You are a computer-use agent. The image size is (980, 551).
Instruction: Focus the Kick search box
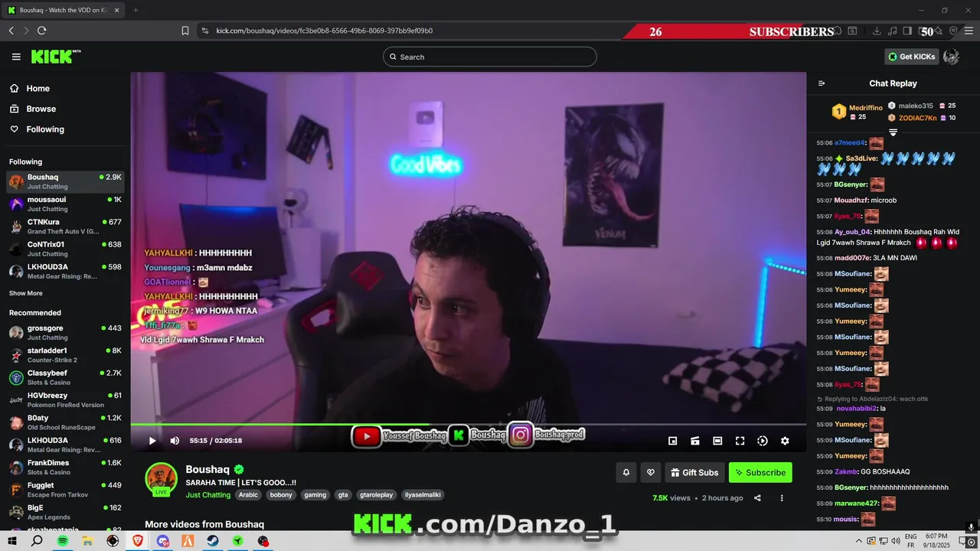click(x=490, y=57)
